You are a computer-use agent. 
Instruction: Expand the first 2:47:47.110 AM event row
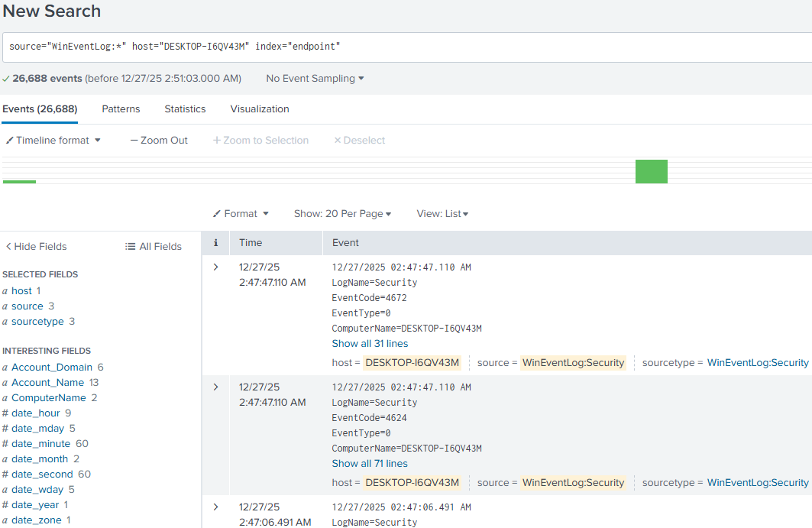click(x=215, y=267)
